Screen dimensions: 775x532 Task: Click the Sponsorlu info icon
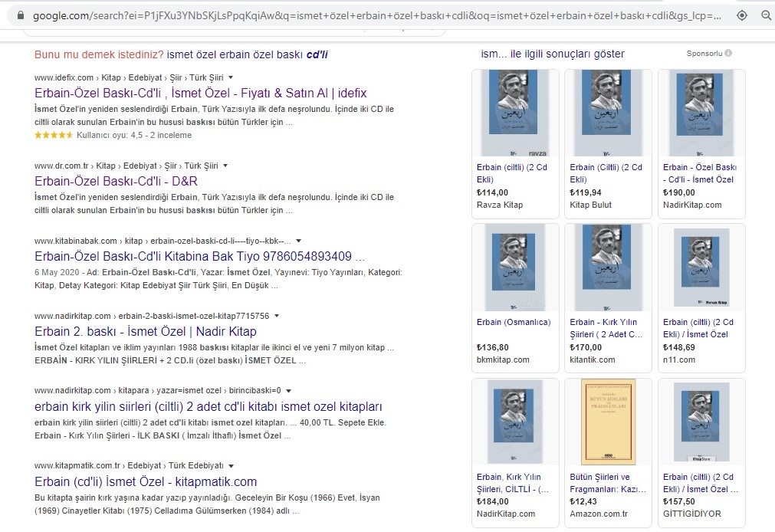728,53
